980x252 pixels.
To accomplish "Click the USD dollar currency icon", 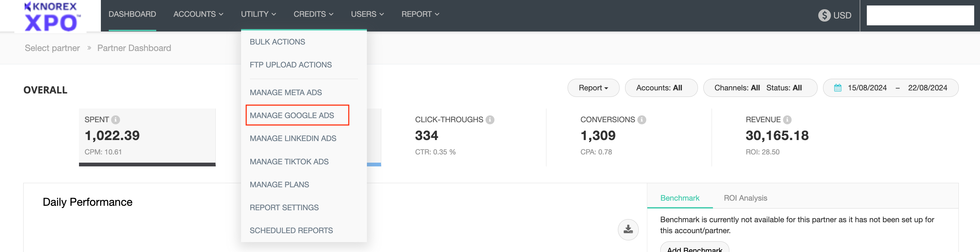I will coord(824,15).
